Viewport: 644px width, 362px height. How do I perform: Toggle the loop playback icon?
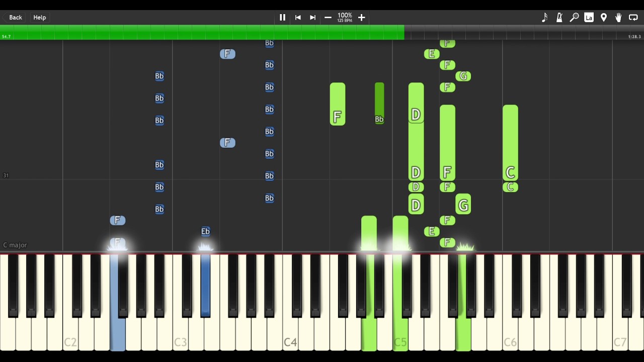(x=633, y=18)
